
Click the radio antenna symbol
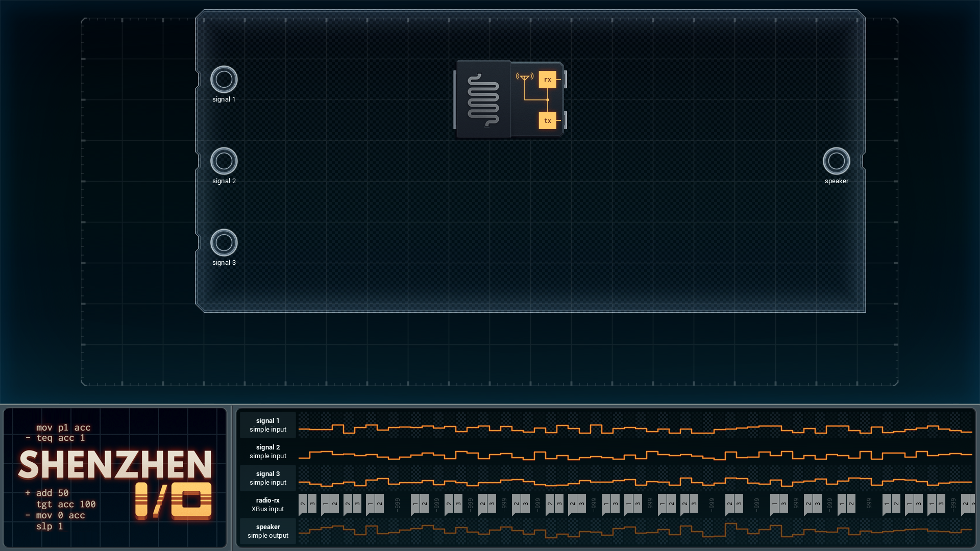525,77
